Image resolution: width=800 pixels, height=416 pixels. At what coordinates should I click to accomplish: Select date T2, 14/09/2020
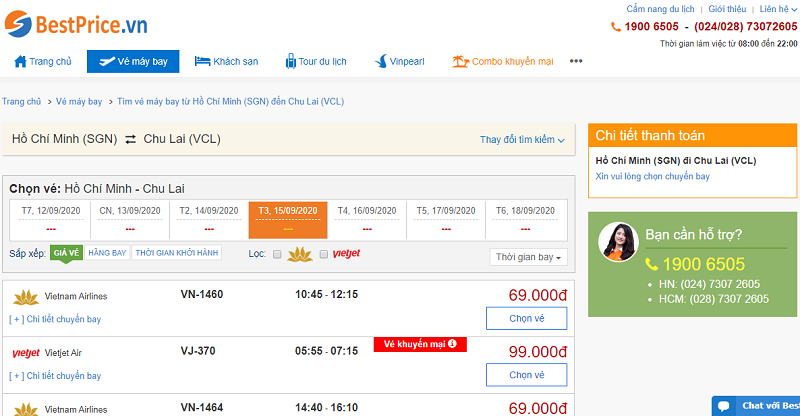209,219
